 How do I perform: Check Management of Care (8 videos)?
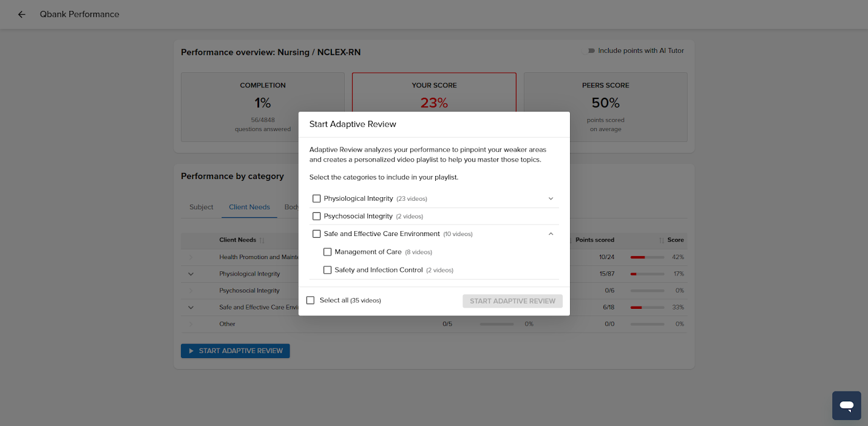pyautogui.click(x=328, y=252)
